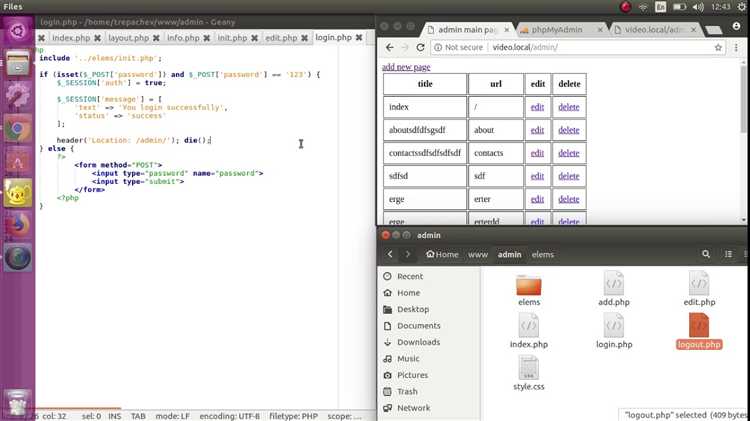The width and height of the screenshot is (750, 421).
Task: Close the info.php tab in Geany
Action: [207, 38]
